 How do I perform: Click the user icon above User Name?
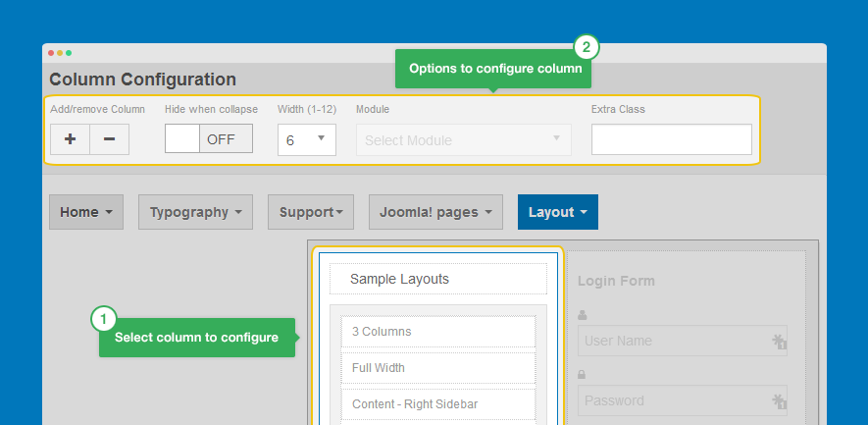pyautogui.click(x=583, y=315)
